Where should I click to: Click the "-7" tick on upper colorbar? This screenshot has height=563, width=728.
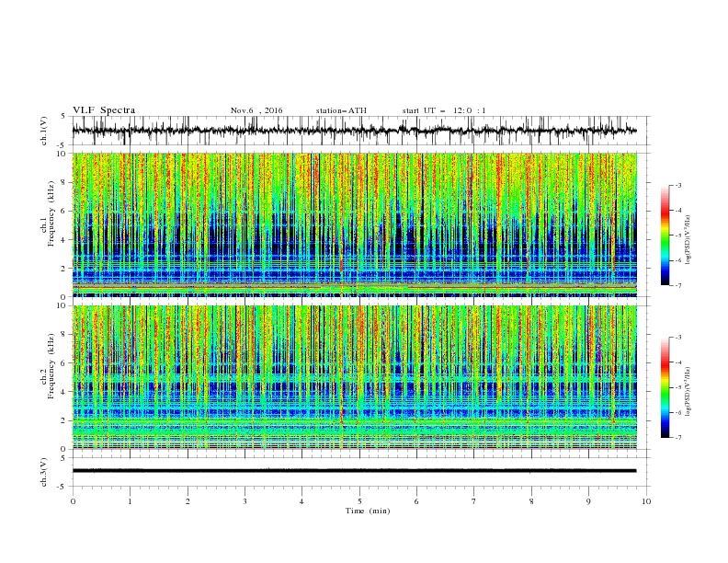click(x=677, y=285)
